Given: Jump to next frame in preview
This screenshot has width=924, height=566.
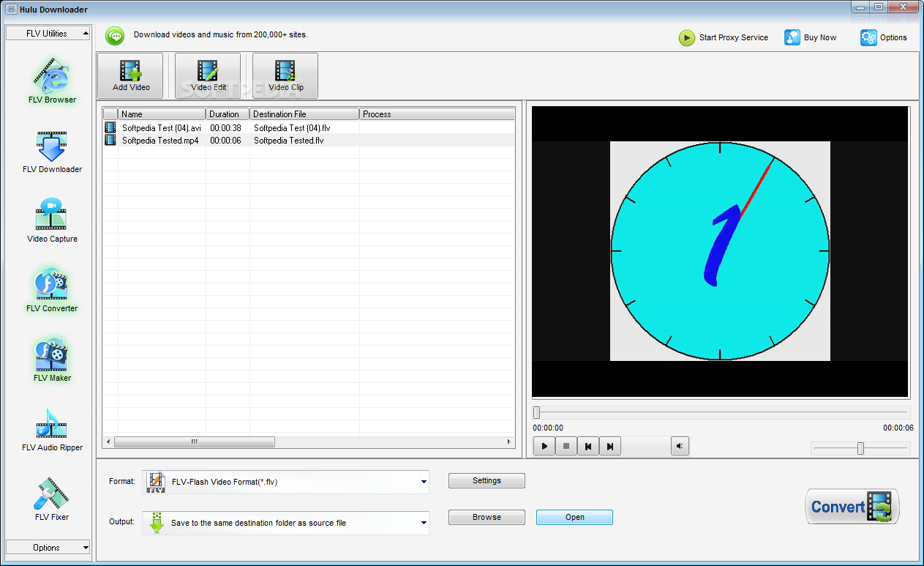Looking at the screenshot, I should tap(610, 446).
